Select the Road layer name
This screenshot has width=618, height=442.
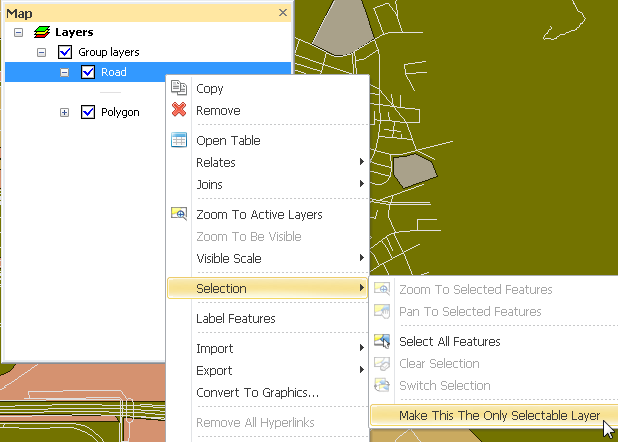coord(114,72)
